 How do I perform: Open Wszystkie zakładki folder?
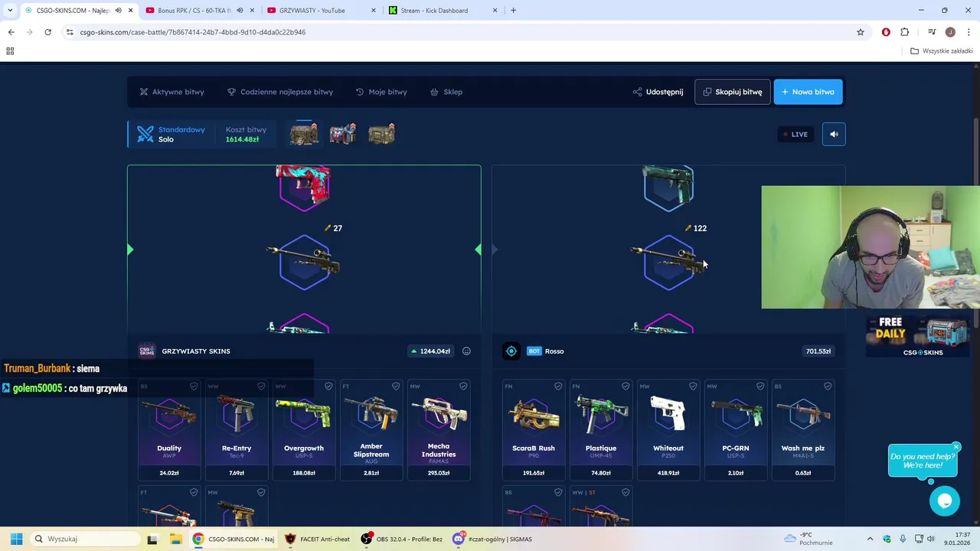coord(942,51)
